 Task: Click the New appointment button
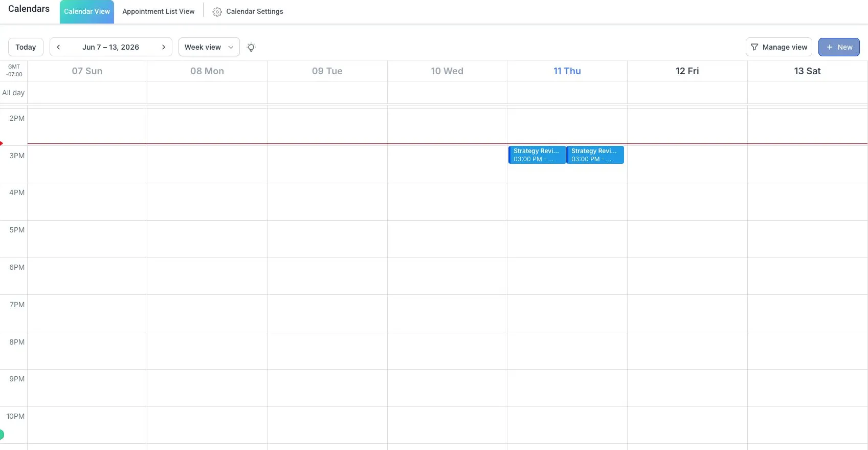coord(839,47)
